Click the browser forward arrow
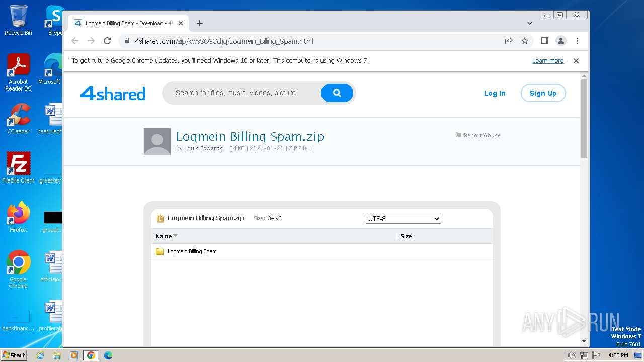Screen dimensions: 644x362 click(91, 41)
